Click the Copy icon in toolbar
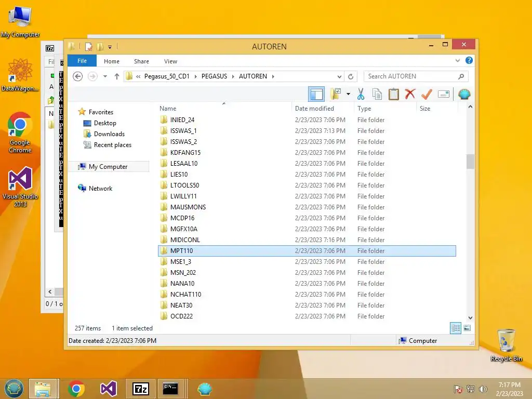 [377, 94]
